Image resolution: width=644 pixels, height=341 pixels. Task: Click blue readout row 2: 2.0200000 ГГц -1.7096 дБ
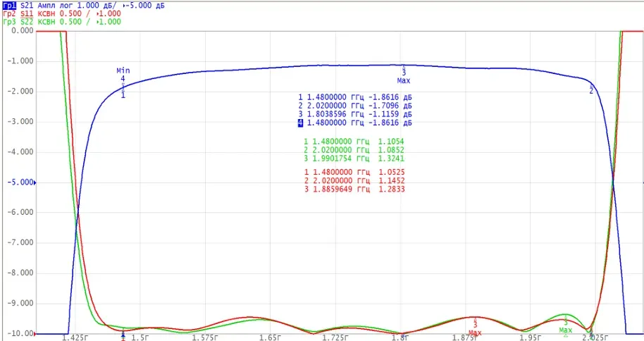click(355, 106)
